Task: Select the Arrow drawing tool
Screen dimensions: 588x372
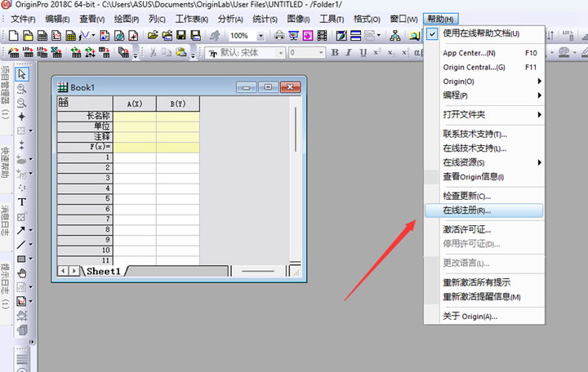Action: coord(21,230)
